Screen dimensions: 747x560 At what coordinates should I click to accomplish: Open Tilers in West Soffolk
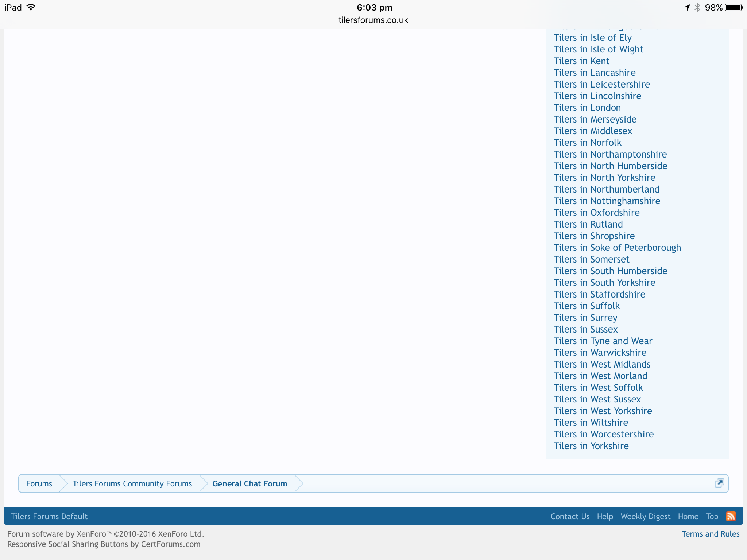click(598, 388)
